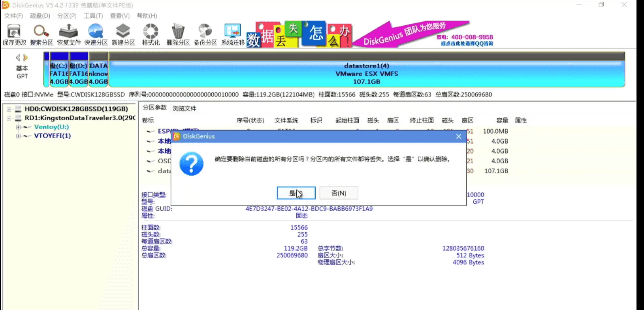This screenshot has height=310, width=644.
Task: Close the DiskGenius confirmation dialog
Action: pos(458,136)
